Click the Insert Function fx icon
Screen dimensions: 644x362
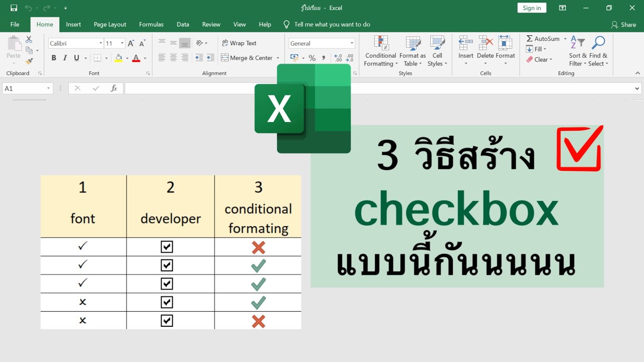(114, 88)
